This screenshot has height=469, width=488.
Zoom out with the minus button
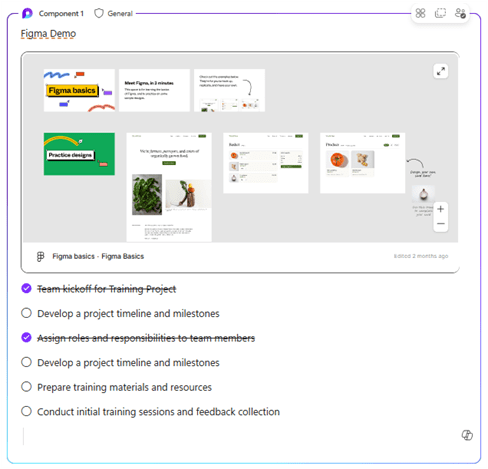[441, 224]
